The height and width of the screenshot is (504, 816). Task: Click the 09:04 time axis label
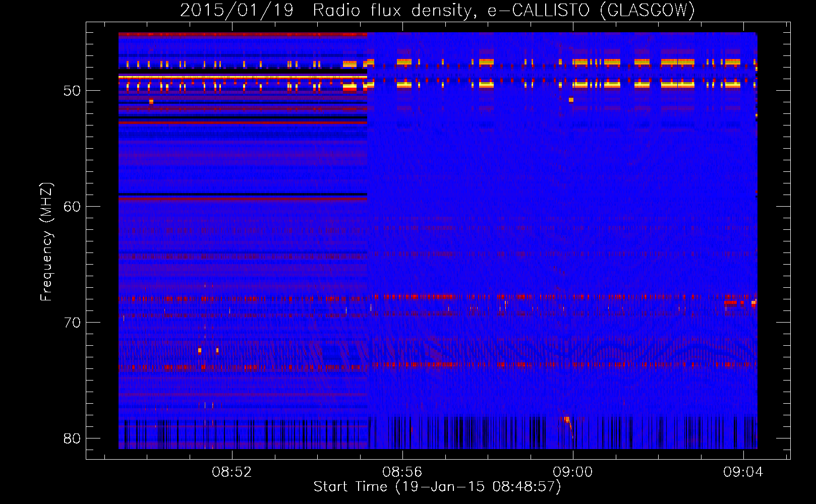pyautogui.click(x=743, y=472)
